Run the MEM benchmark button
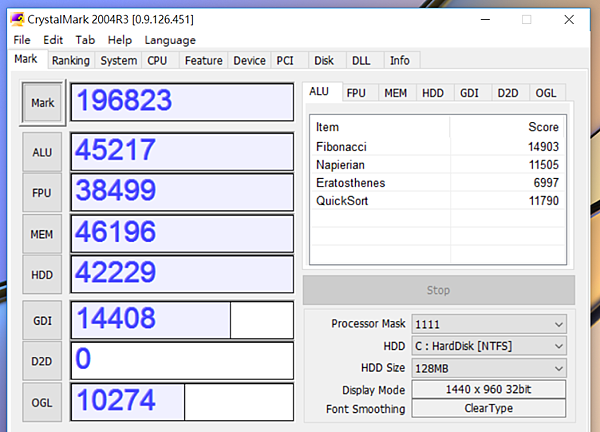Image resolution: width=600 pixels, height=432 pixels. pyautogui.click(x=42, y=234)
